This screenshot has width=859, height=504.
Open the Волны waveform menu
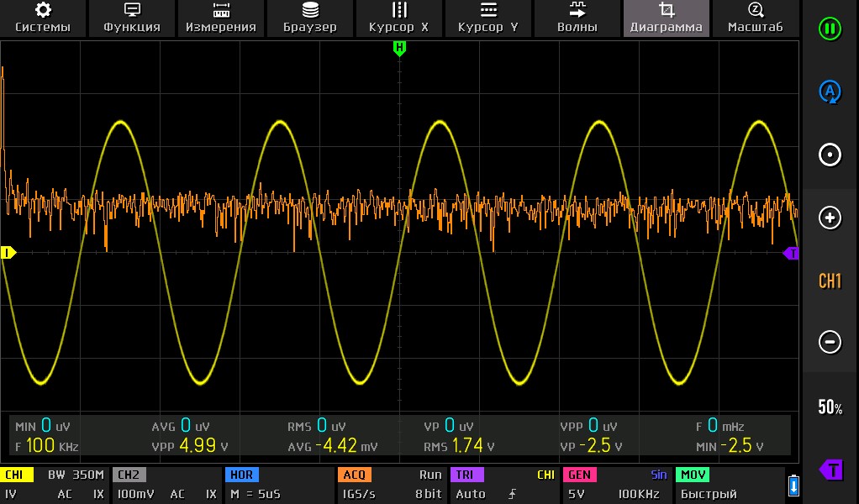point(577,18)
